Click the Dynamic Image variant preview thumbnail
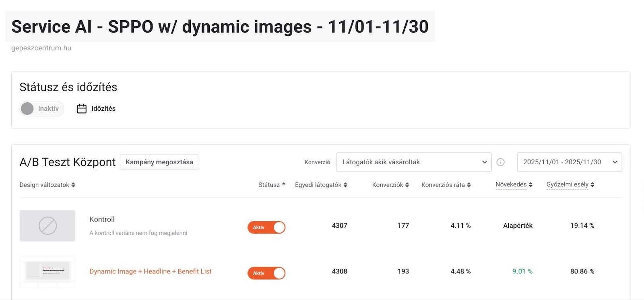The height and width of the screenshot is (300, 644). tap(47, 271)
